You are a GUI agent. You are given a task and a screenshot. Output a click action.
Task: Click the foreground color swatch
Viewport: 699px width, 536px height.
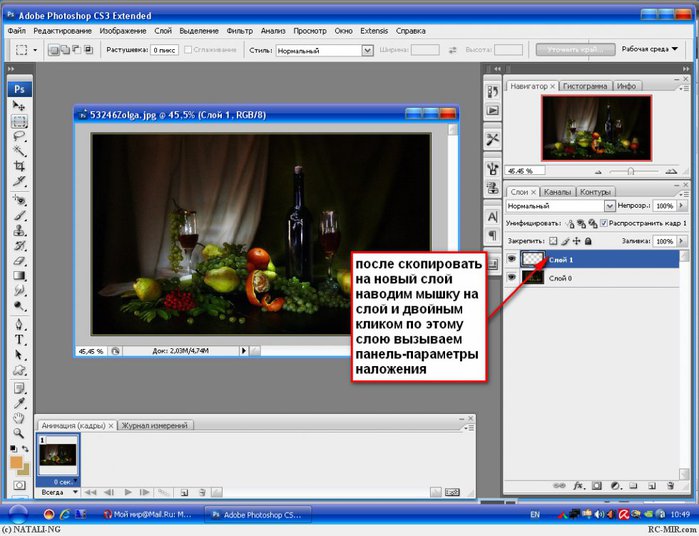pos(16,462)
